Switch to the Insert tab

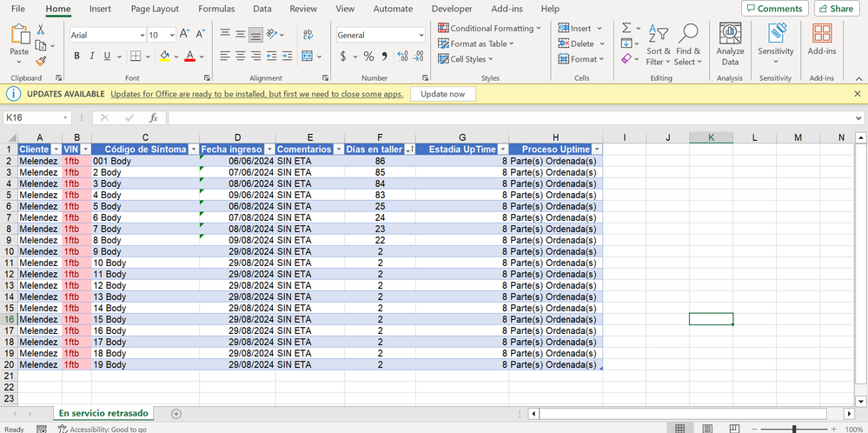coord(100,9)
